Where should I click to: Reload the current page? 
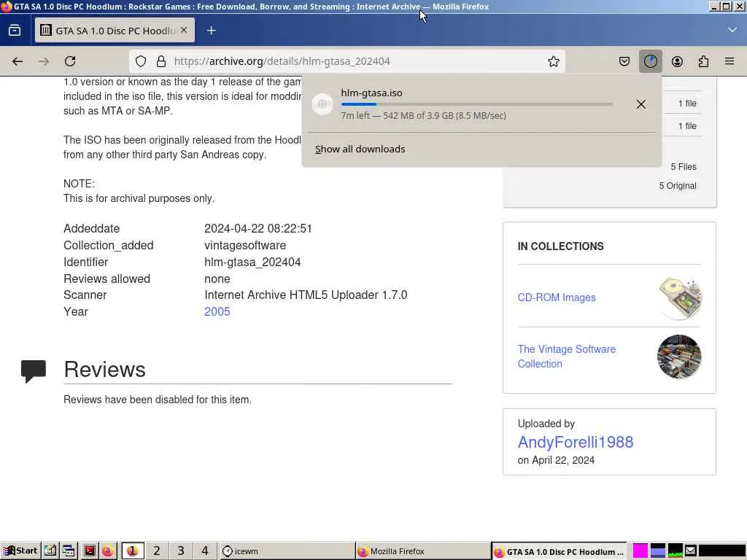click(x=70, y=61)
